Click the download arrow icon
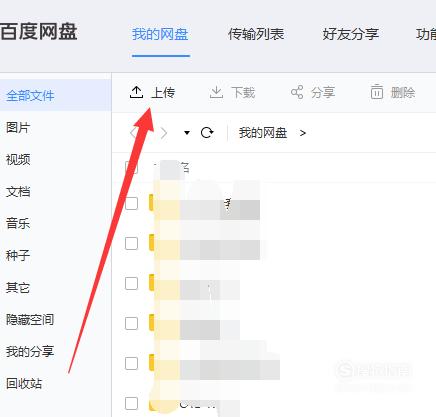This screenshot has height=417, width=436. [216, 92]
